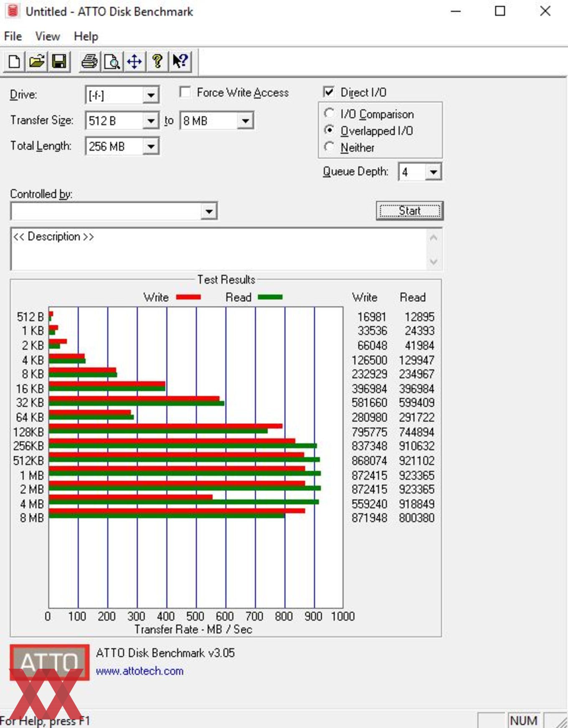Click the write value 559240

click(369, 504)
